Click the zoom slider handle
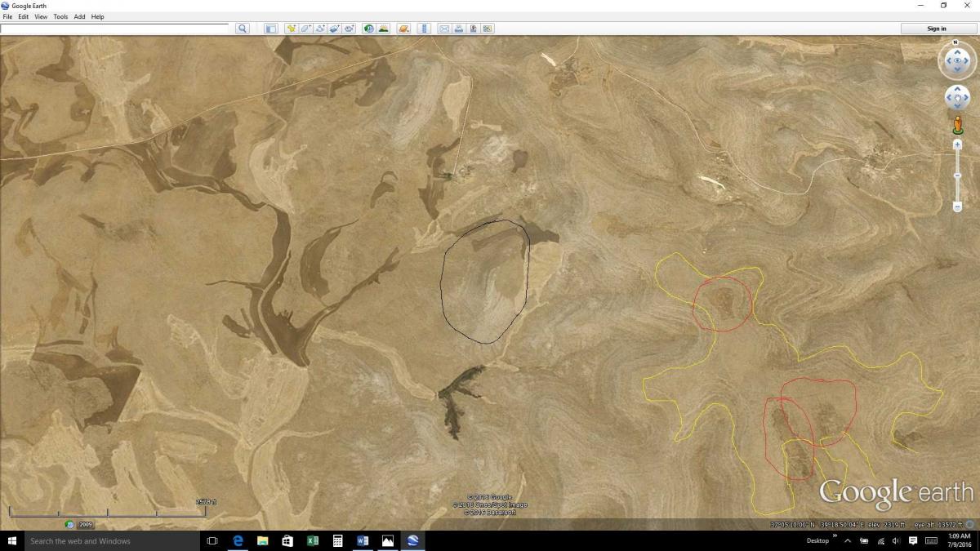The width and height of the screenshot is (980, 551). [x=957, y=176]
